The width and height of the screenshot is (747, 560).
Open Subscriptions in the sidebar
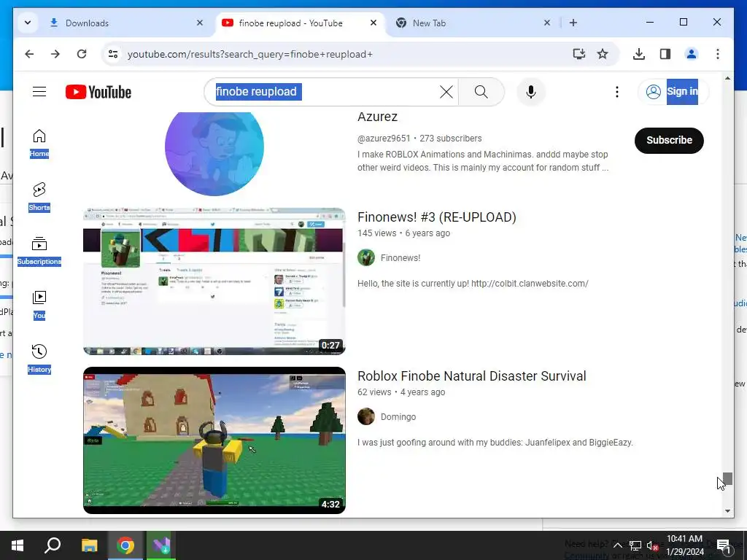click(x=39, y=251)
